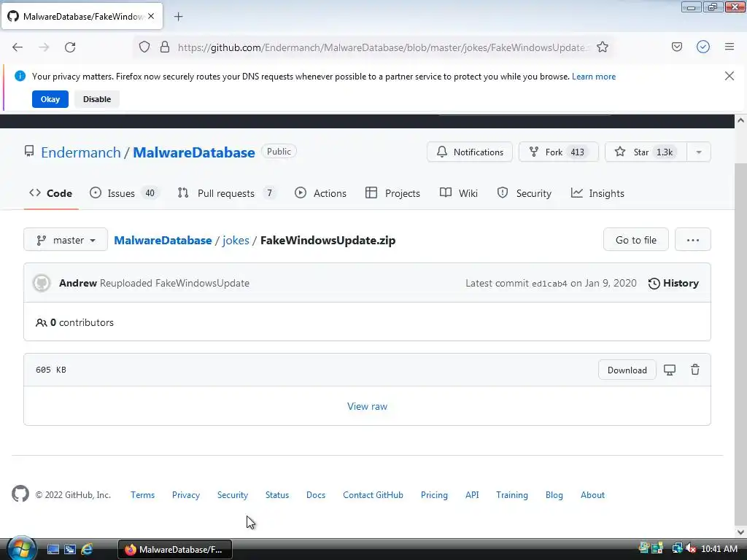747x560 pixels.
Task: Download FakeWindowsUpdate.zip
Action: (x=627, y=370)
